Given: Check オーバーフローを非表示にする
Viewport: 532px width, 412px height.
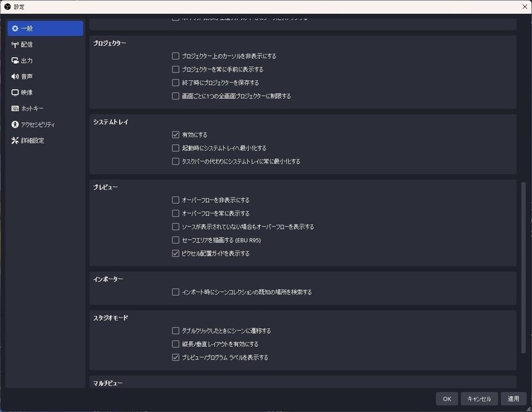Looking at the screenshot, I should click(x=176, y=200).
